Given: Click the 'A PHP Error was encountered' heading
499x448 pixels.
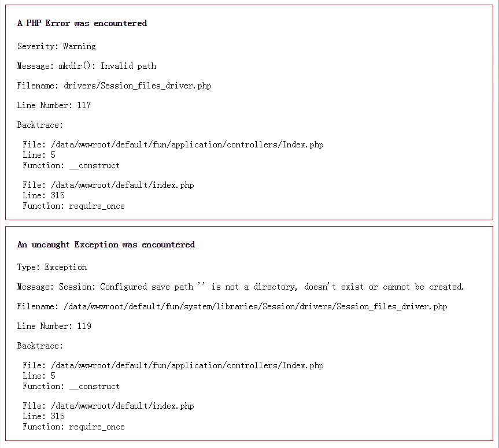Looking at the screenshot, I should click(82, 23).
